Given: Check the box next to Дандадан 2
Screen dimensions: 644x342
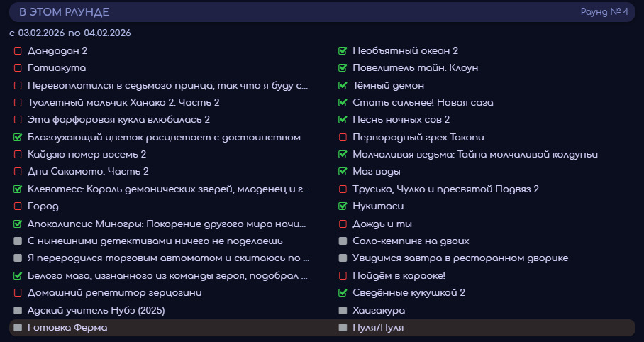Looking at the screenshot, I should point(18,51).
